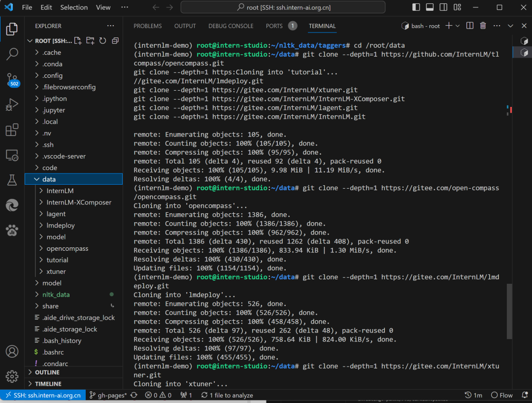Click '1 file to analyze' status item
This screenshot has height=403, width=532.
(x=227, y=395)
